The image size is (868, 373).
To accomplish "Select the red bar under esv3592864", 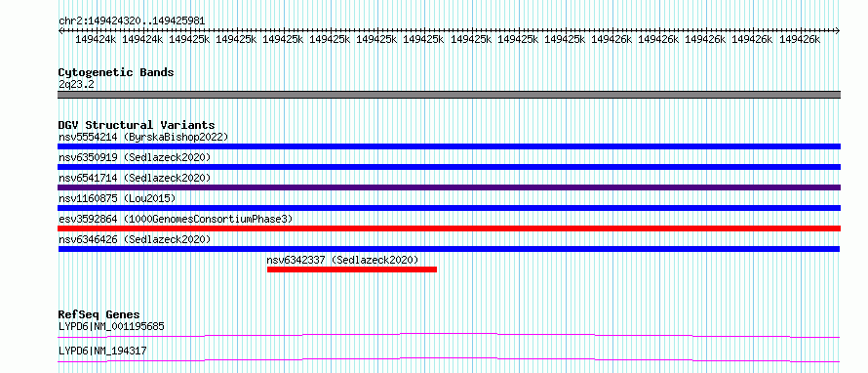I will click(x=449, y=228).
